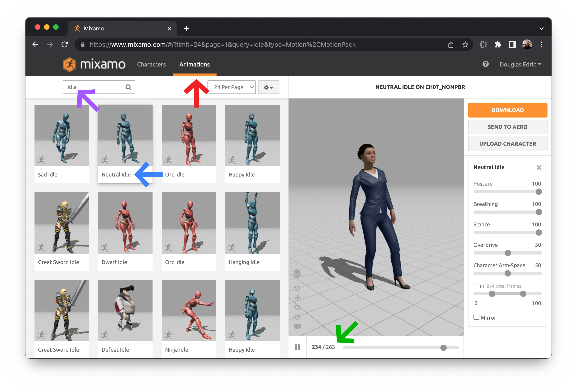Switch to the Characters tab

(x=151, y=64)
